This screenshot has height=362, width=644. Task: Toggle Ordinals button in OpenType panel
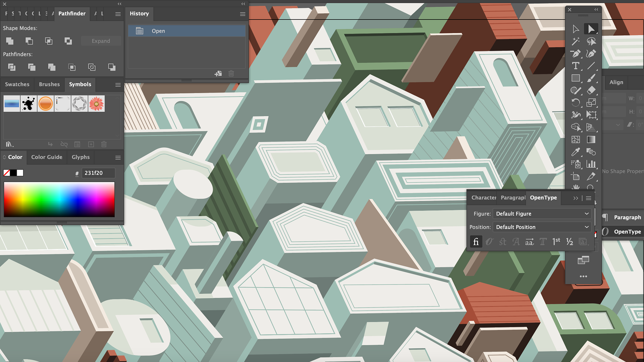click(556, 242)
